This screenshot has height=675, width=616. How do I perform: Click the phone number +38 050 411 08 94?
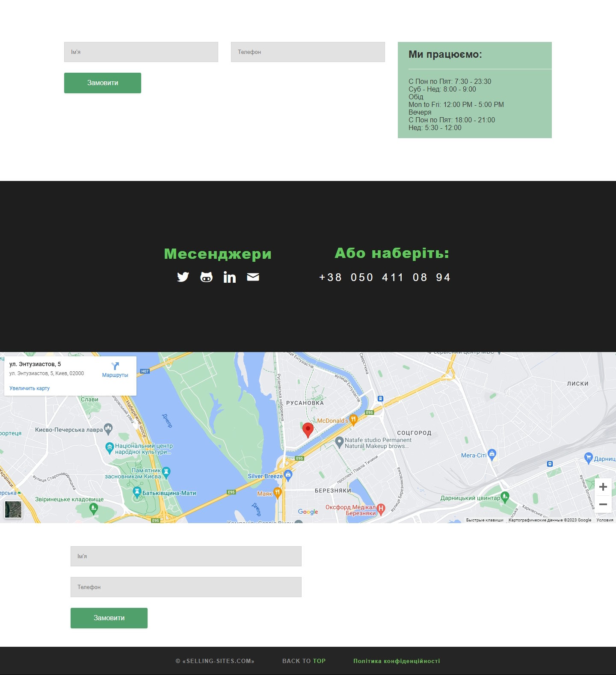(x=385, y=278)
